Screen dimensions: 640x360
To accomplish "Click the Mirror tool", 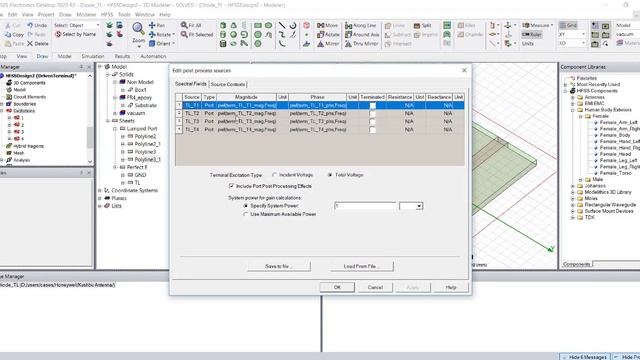I will 328,43.
